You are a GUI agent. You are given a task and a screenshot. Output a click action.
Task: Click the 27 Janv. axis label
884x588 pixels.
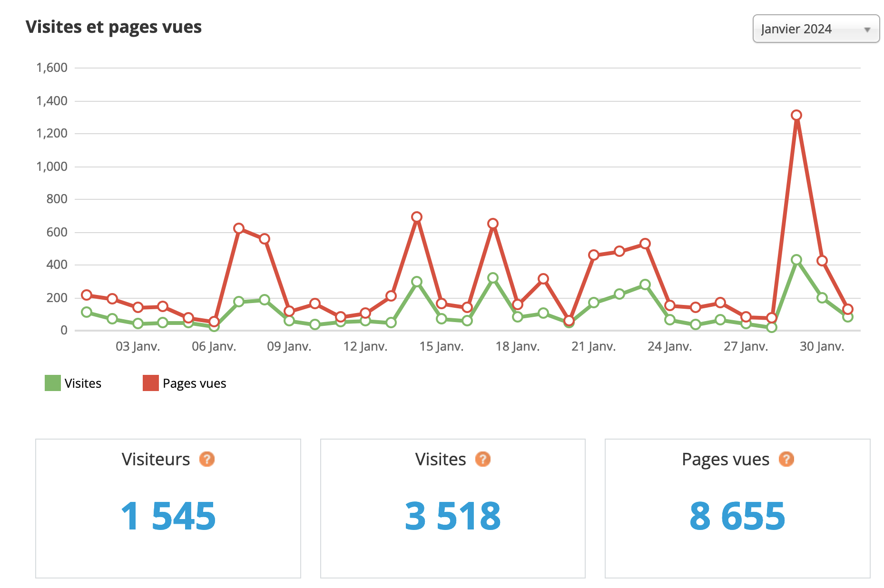(746, 346)
